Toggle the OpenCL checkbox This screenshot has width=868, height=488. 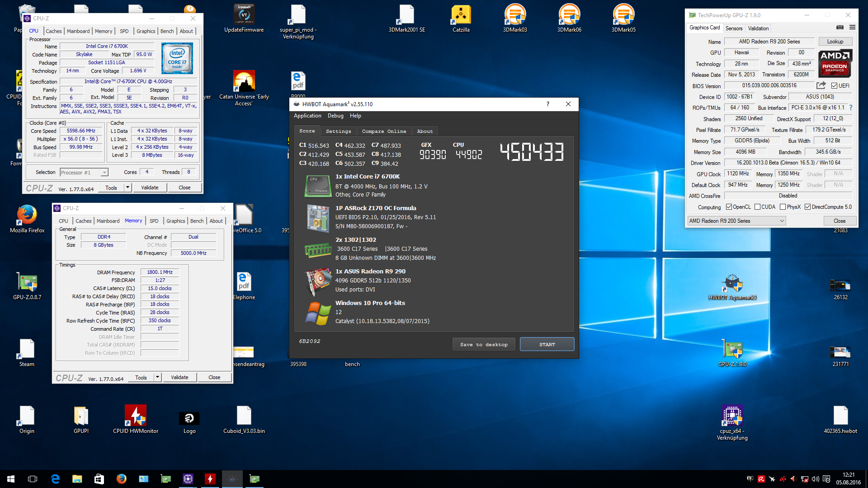[729, 207]
